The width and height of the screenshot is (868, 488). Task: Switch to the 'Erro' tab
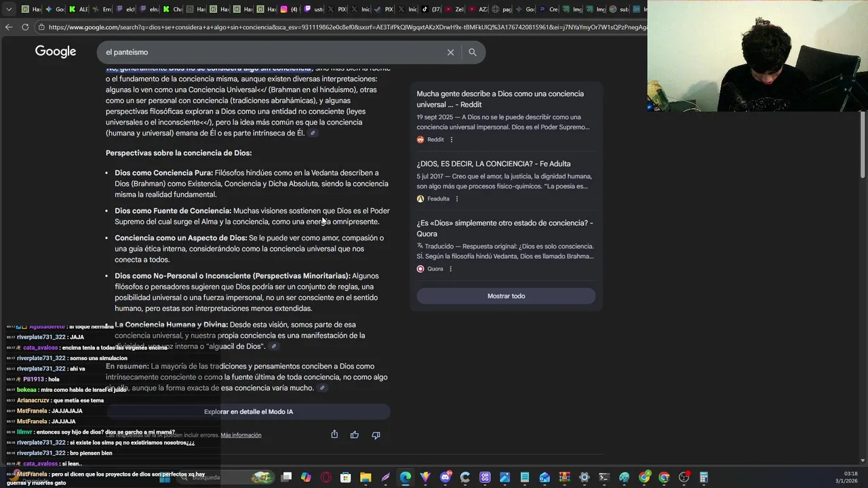click(x=103, y=9)
